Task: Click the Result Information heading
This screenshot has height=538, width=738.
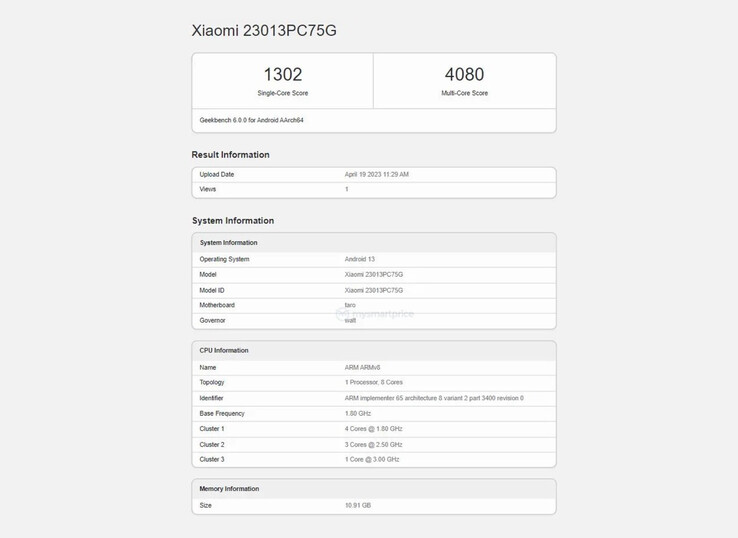Action: (230, 155)
